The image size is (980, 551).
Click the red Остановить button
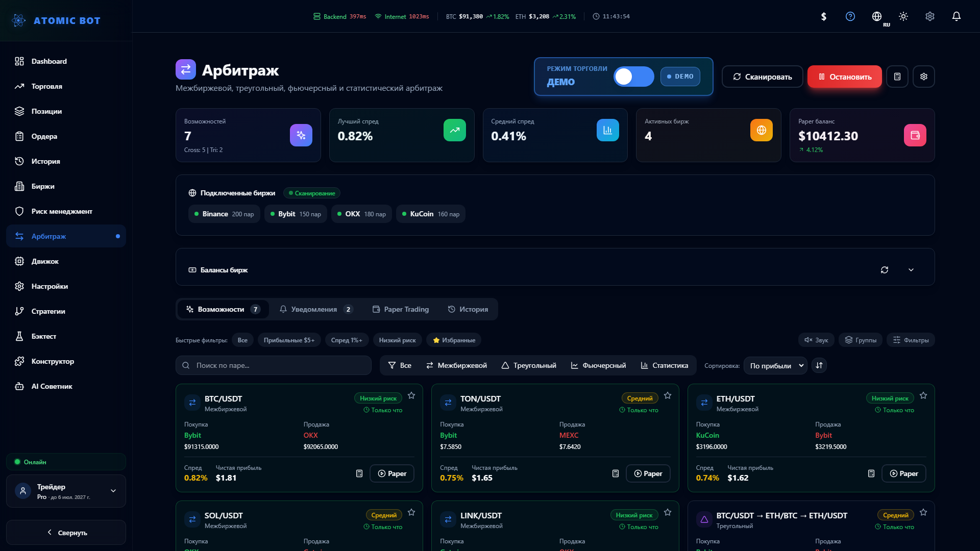(844, 77)
